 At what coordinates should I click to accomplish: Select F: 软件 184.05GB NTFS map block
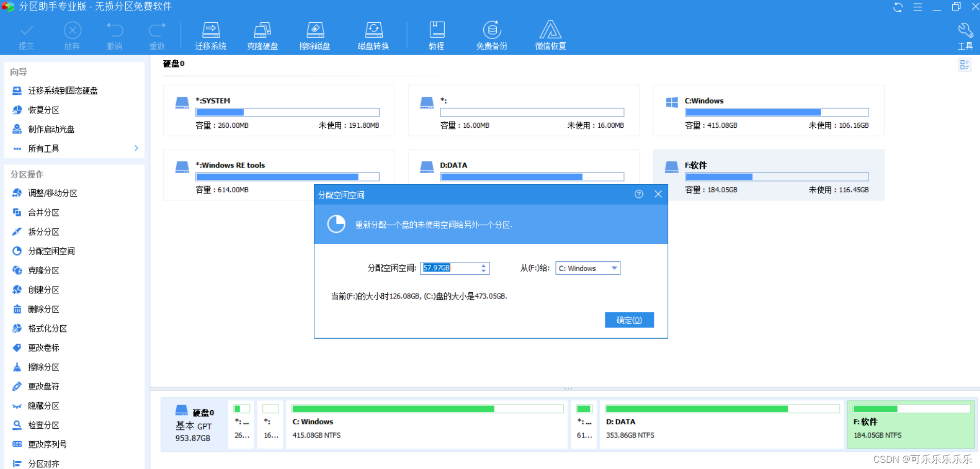(x=911, y=424)
